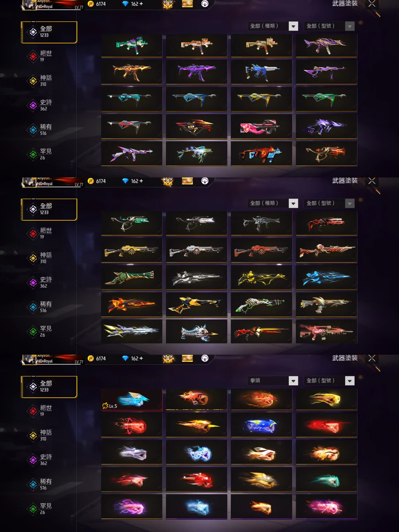Select the Lv.5 blue fist skin
The height and width of the screenshot is (532, 399).
(132, 399)
